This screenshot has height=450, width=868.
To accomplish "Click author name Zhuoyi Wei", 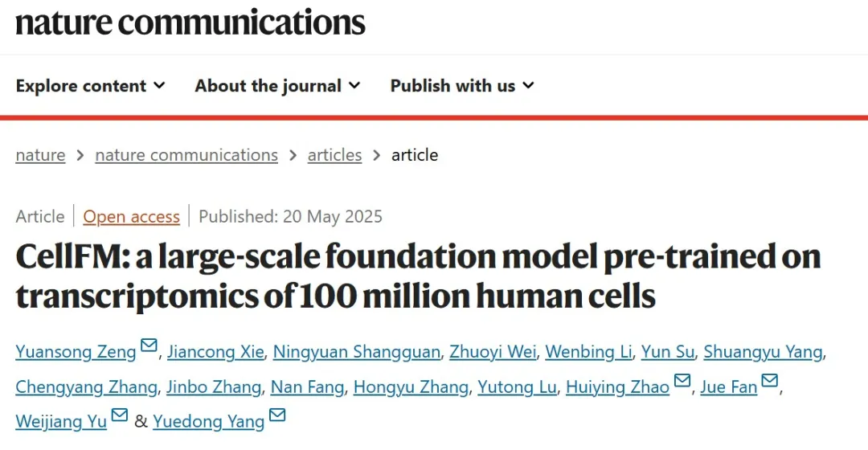I will [x=493, y=352].
